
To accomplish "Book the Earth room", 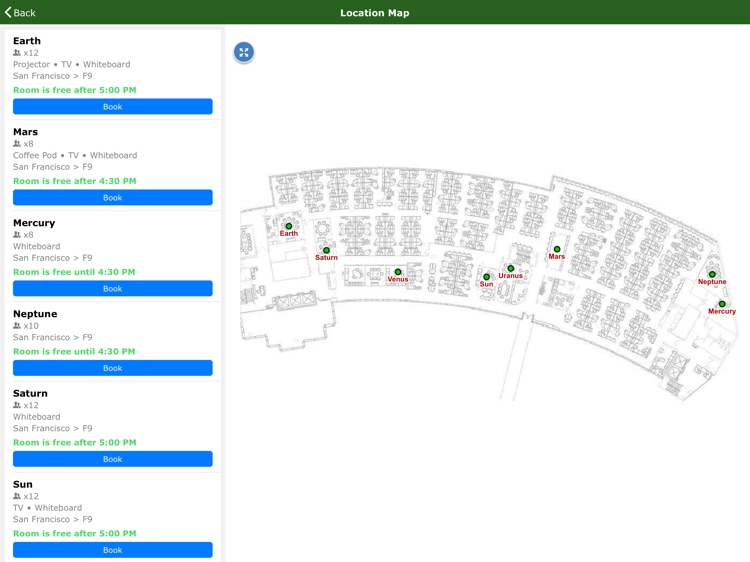I will [112, 107].
